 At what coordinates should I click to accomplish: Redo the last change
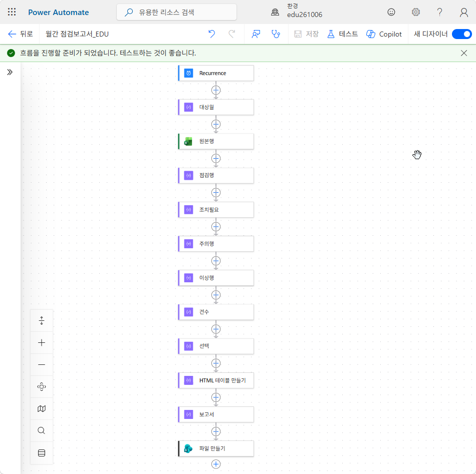pyautogui.click(x=231, y=34)
